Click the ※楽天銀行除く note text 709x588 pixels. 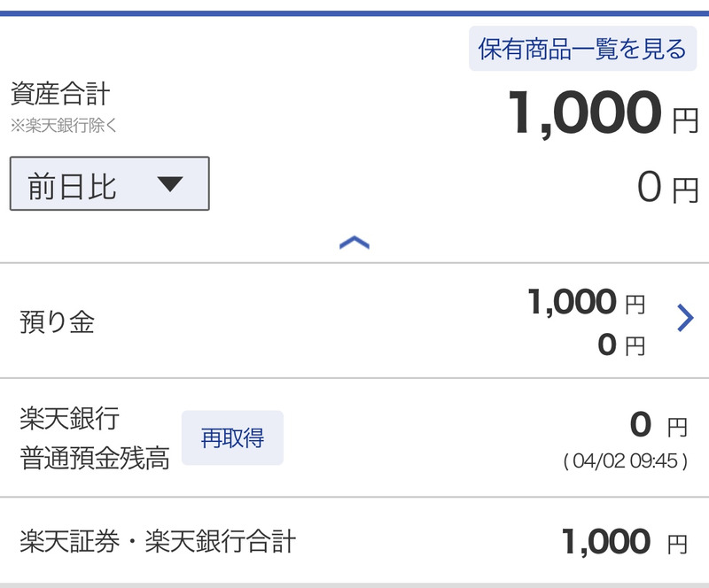(x=64, y=126)
